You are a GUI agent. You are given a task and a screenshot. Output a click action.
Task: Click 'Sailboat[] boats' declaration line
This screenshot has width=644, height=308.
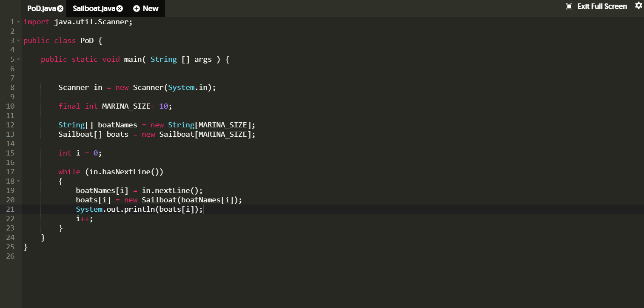157,135
